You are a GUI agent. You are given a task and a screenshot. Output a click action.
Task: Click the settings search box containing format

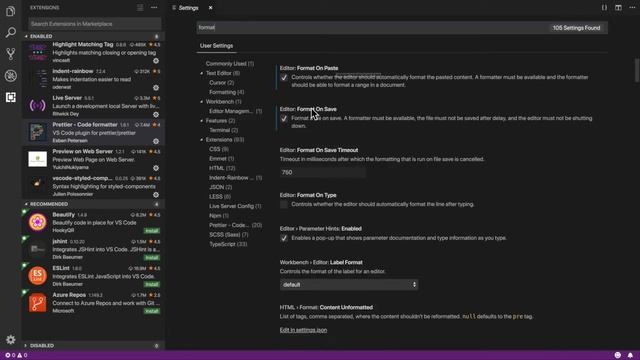coord(402,28)
